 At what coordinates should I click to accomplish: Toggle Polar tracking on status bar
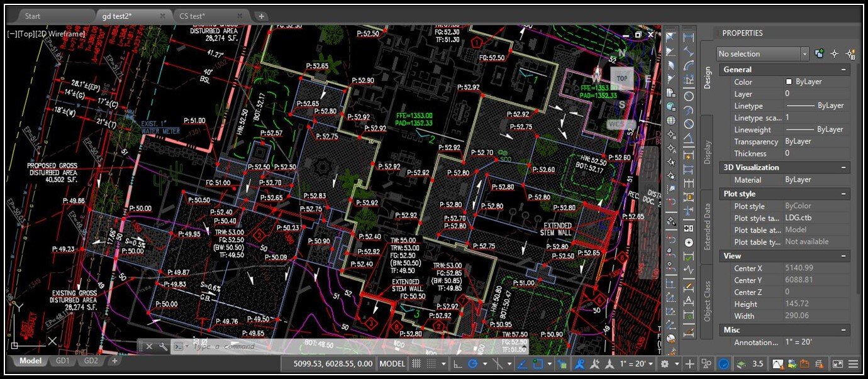pos(472,363)
